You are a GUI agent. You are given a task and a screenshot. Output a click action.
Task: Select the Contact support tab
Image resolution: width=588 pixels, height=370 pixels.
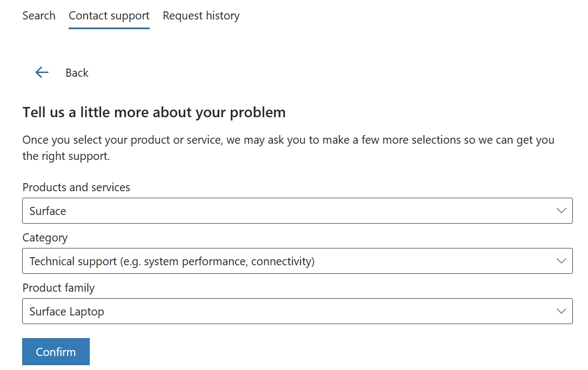(x=109, y=16)
